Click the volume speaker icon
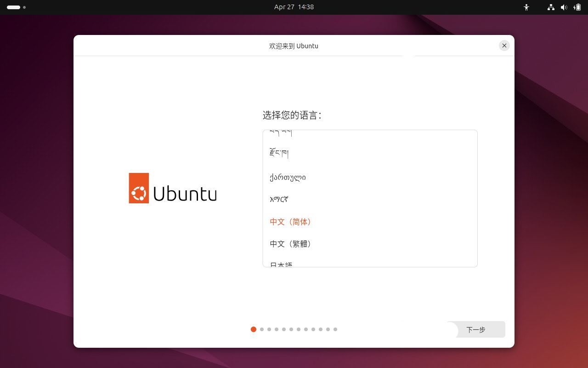This screenshot has width=588, height=368. (564, 7)
